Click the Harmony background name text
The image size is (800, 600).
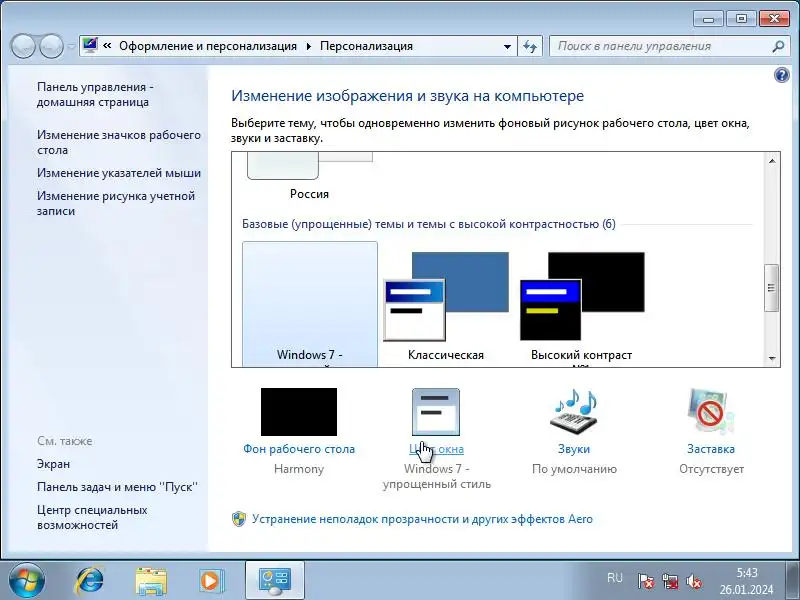299,469
